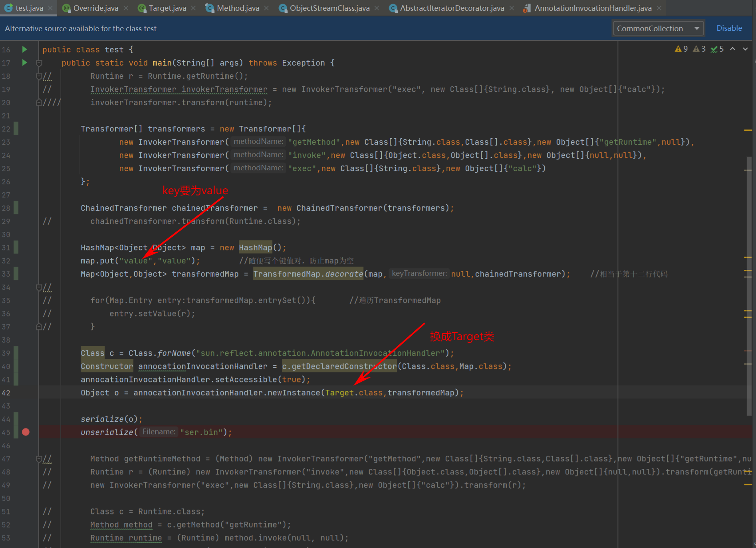
Task: Click the Disable link
Action: [x=729, y=28]
